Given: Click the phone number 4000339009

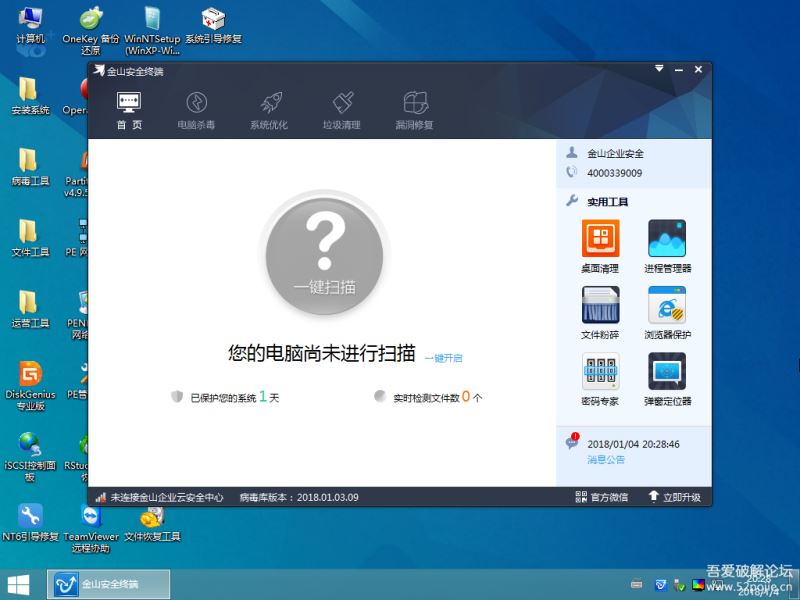Looking at the screenshot, I should (614, 173).
